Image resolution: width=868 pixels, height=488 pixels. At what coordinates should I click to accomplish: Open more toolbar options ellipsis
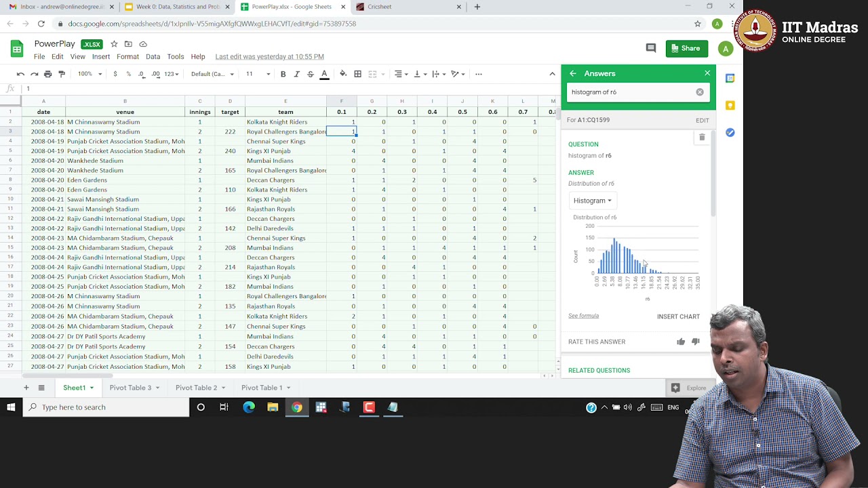478,74
